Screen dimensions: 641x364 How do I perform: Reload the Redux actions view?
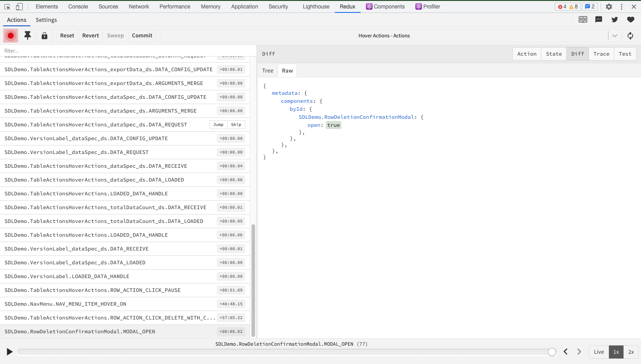pyautogui.click(x=630, y=36)
